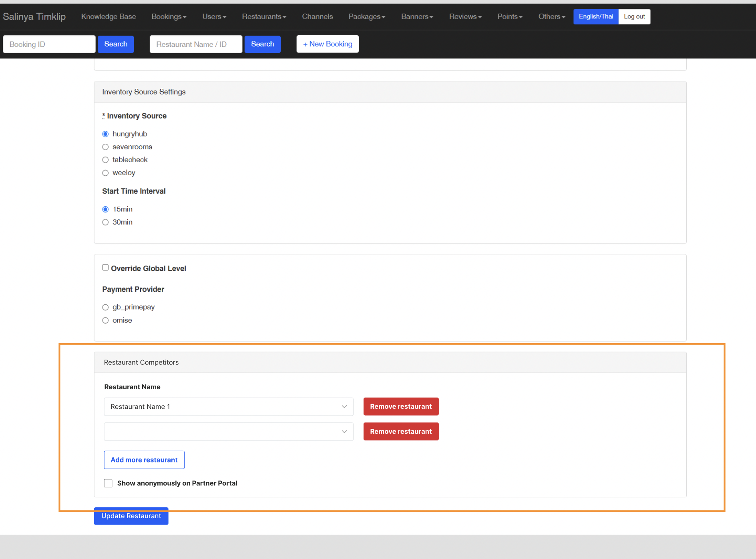This screenshot has width=756, height=559.
Task: Switch language with English/Thai button
Action: coord(595,16)
